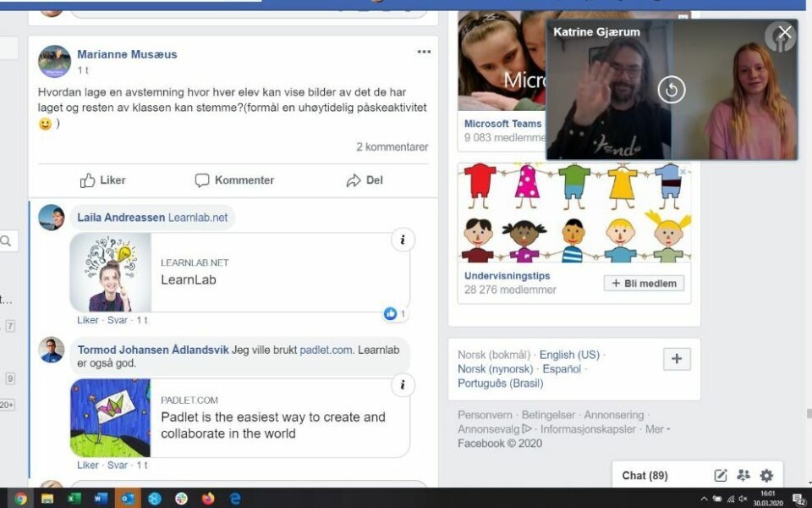The height and width of the screenshot is (508, 812).
Task: Open the LearnLab link preview image
Action: coord(111,272)
